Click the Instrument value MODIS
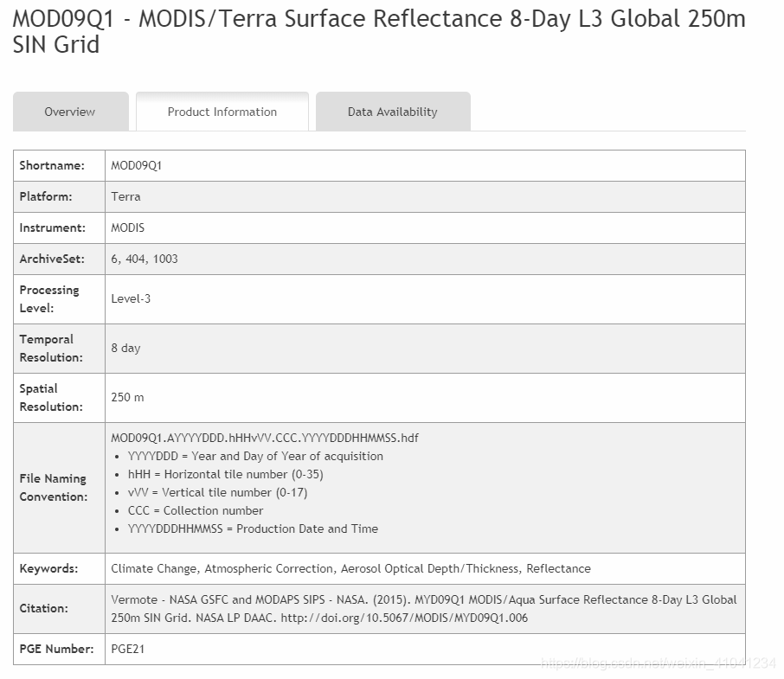 (127, 227)
